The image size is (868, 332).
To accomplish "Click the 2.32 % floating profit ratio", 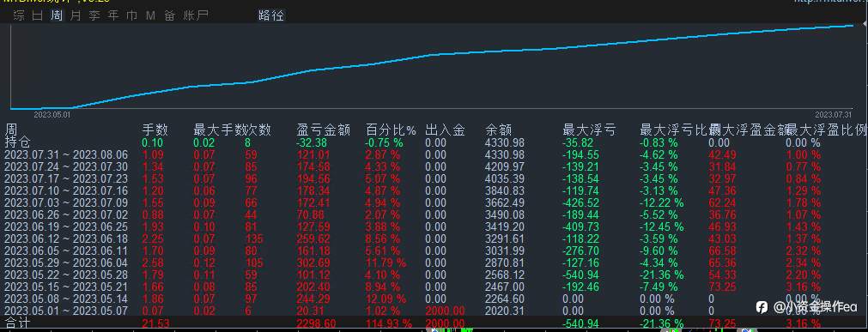I will click(x=803, y=251).
